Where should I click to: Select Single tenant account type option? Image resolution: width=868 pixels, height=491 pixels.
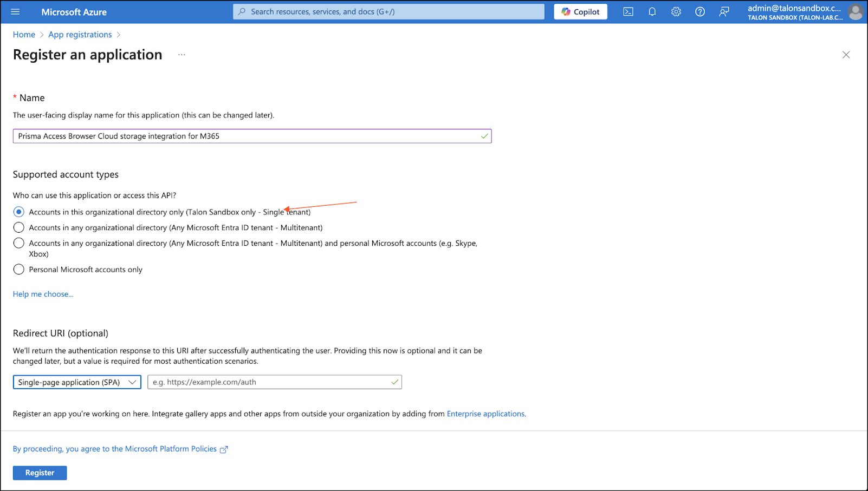point(19,212)
